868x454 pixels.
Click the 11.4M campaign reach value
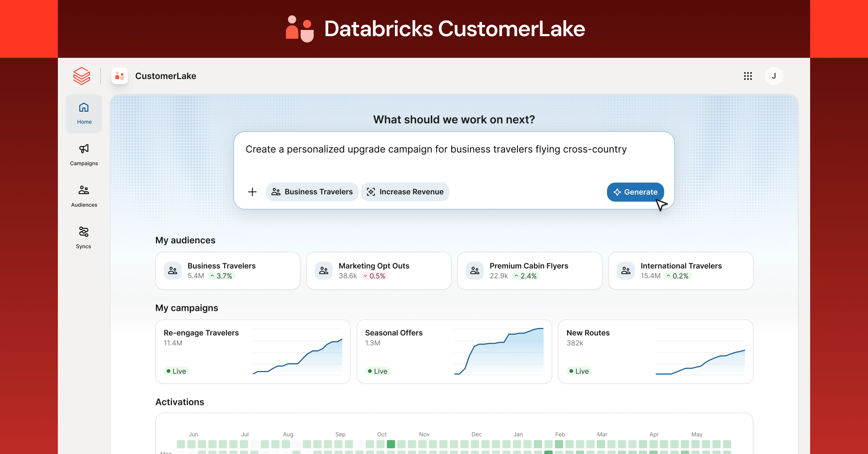click(x=173, y=343)
